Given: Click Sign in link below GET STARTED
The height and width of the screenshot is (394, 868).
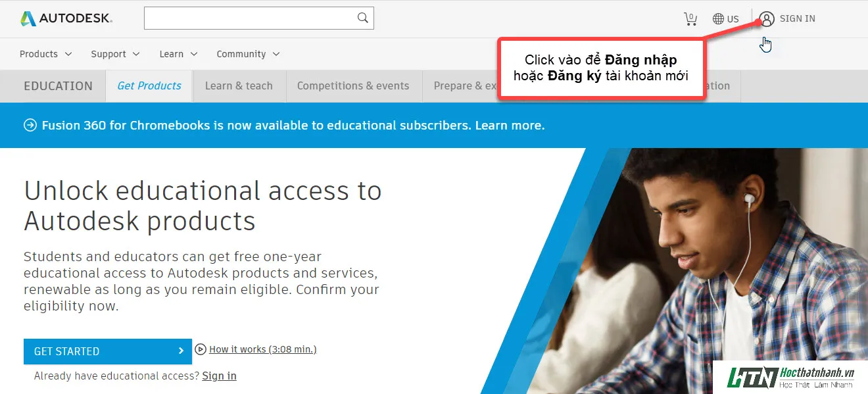Looking at the screenshot, I should click(x=219, y=376).
